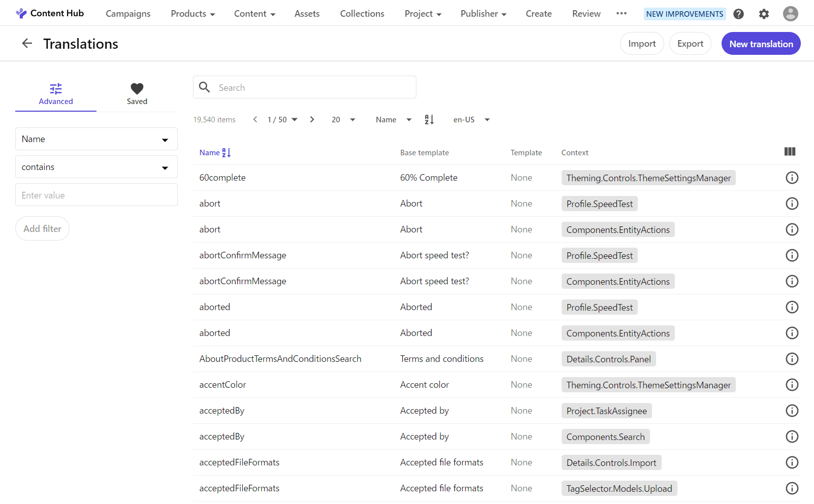Click the Export button
Screen dimensions: 814x504
(690, 44)
